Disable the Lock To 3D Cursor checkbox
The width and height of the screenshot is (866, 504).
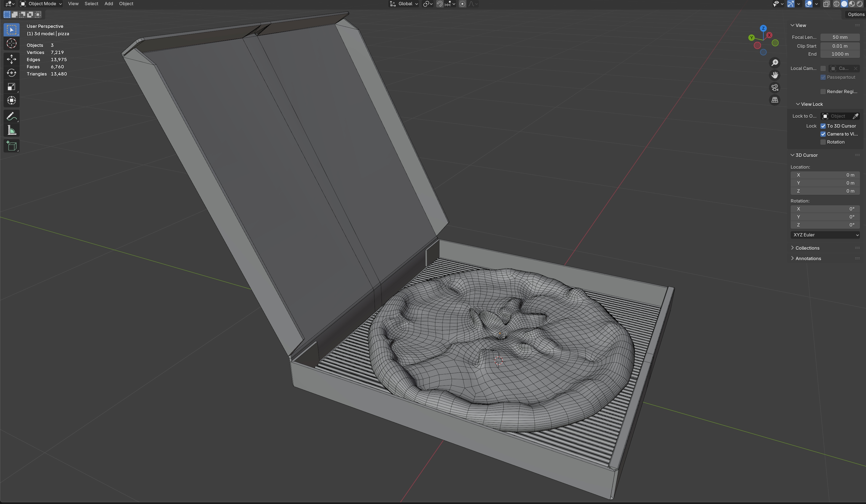click(x=823, y=126)
